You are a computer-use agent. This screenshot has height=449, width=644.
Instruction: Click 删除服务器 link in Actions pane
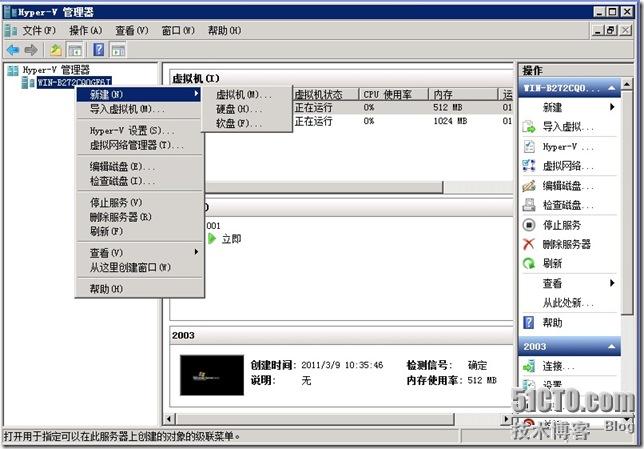coord(566,244)
